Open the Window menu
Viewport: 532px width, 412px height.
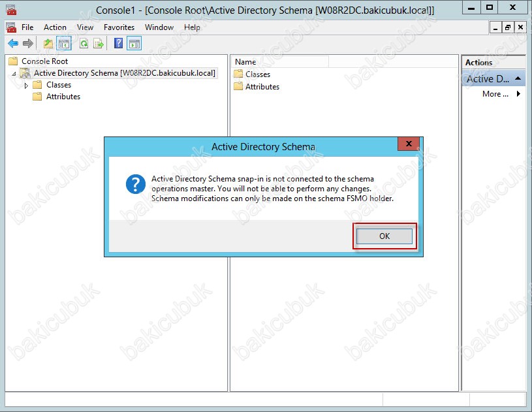click(159, 27)
